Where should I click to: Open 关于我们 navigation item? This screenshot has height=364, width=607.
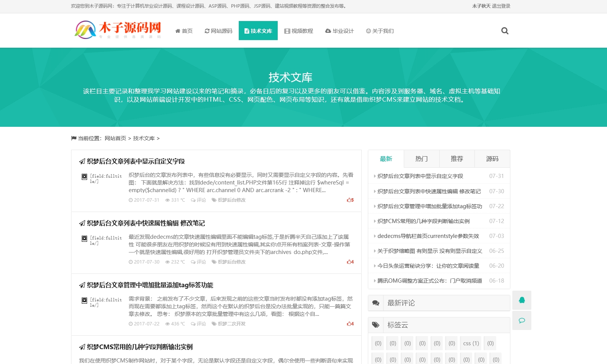click(380, 31)
